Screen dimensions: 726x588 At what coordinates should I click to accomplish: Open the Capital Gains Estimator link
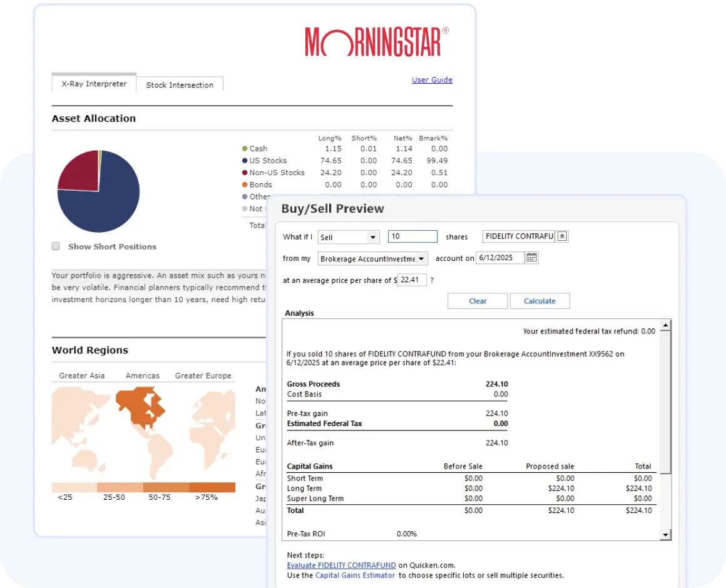pyautogui.click(x=355, y=575)
